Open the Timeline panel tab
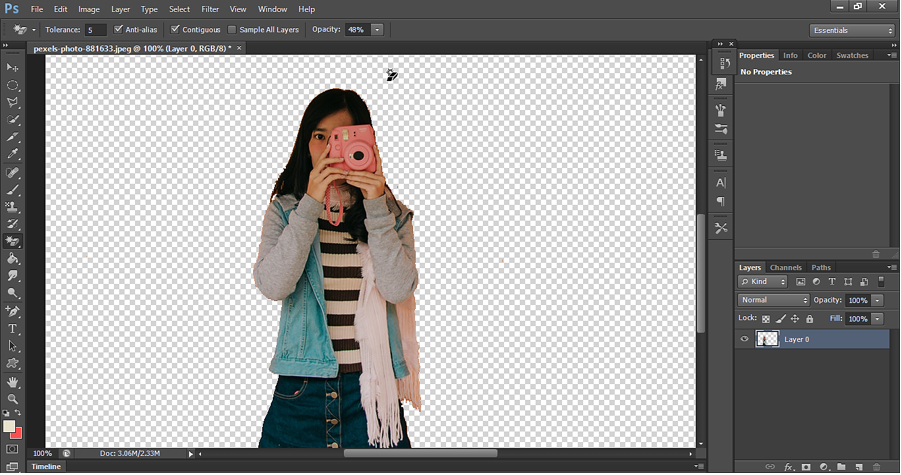The image size is (901, 475). (46, 466)
